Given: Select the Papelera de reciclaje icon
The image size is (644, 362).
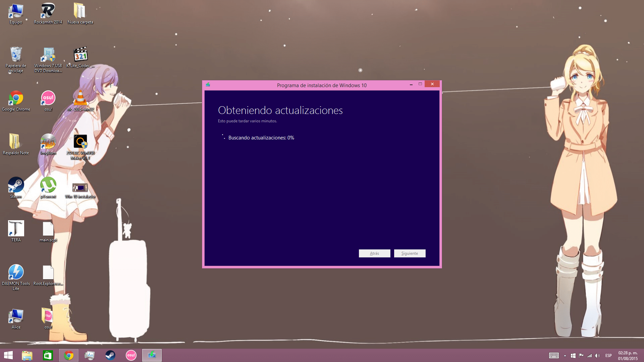Looking at the screenshot, I should click(16, 59).
